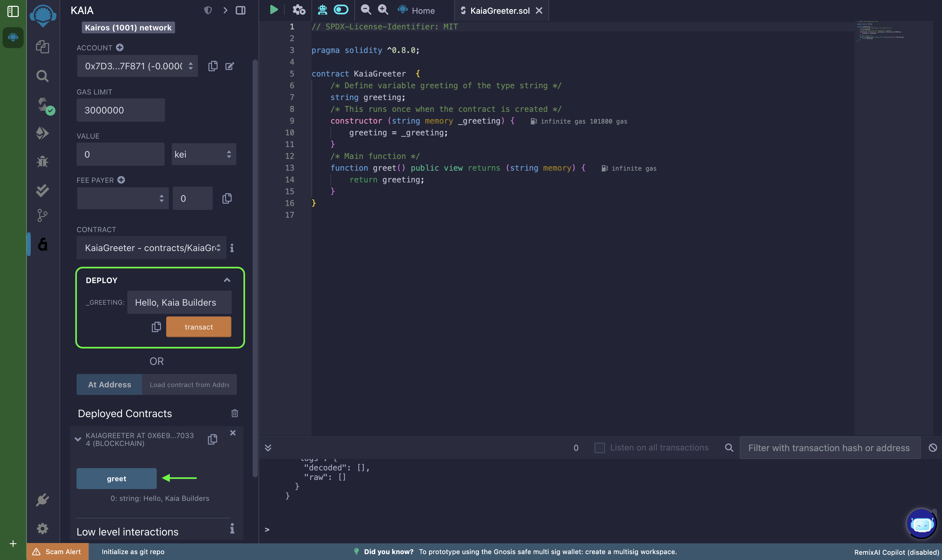
Task: Click Load contract from Address field
Action: (x=189, y=384)
